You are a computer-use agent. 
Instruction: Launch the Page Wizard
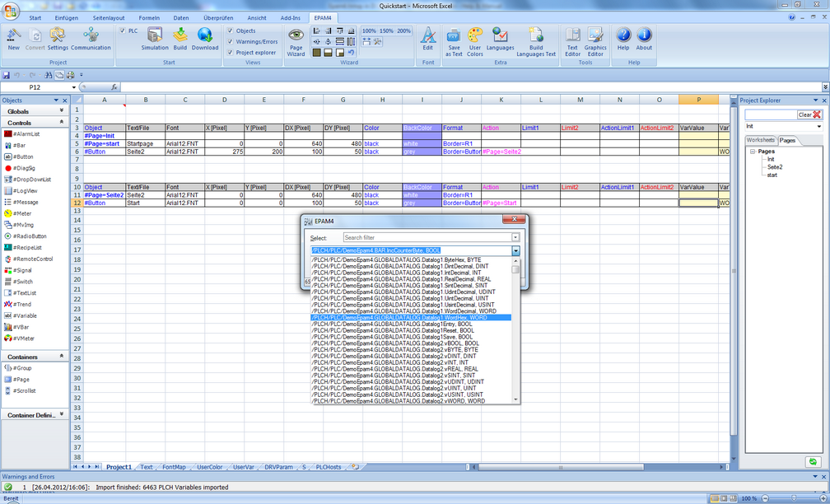(296, 42)
